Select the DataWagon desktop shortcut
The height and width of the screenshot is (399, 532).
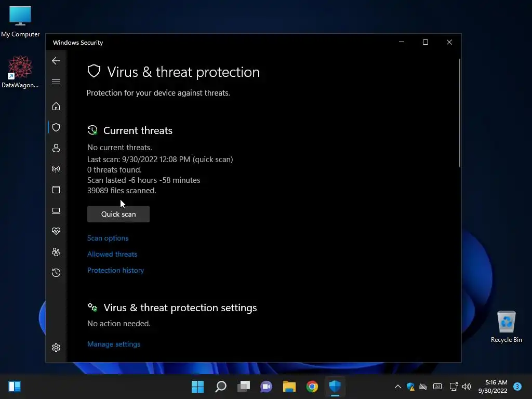[x=20, y=72]
